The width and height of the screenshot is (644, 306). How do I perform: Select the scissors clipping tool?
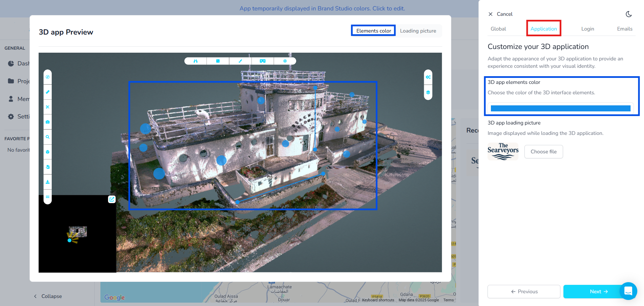tap(48, 107)
